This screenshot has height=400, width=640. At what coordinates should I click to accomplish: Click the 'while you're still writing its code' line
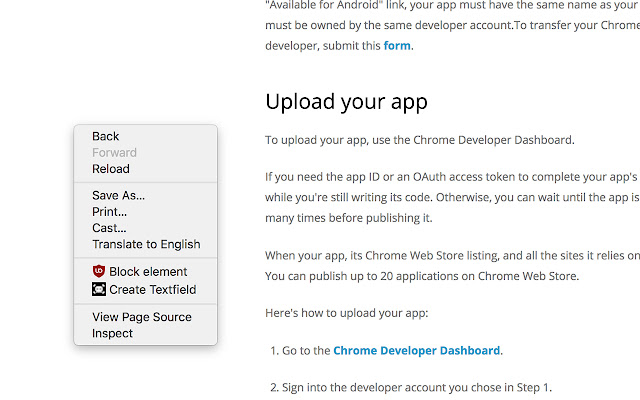click(452, 198)
